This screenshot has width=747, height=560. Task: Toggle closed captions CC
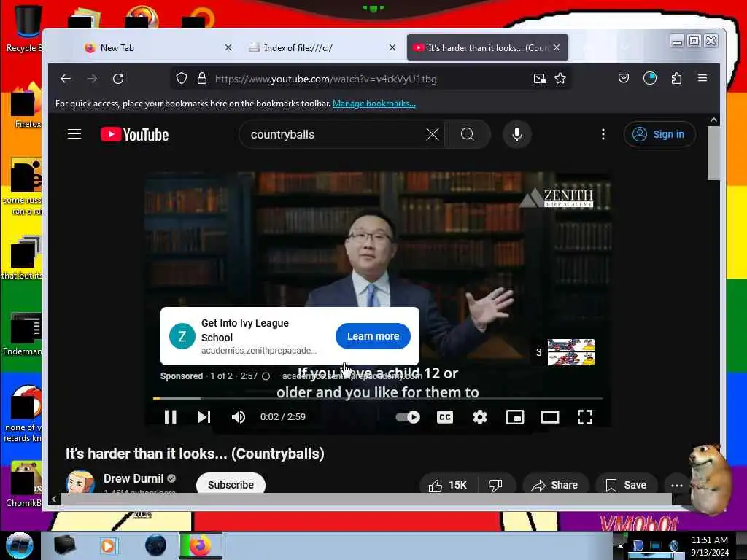(x=445, y=417)
